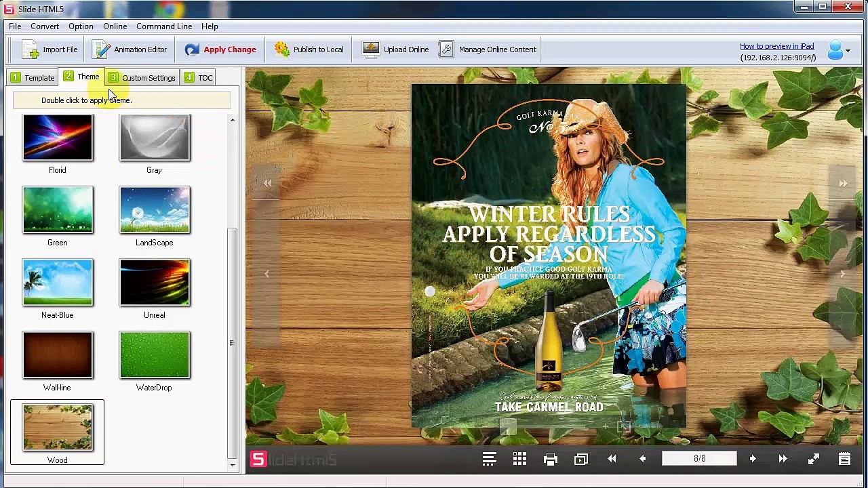Click the How to preview in iPad link
This screenshot has height=488, width=868.
[776, 46]
